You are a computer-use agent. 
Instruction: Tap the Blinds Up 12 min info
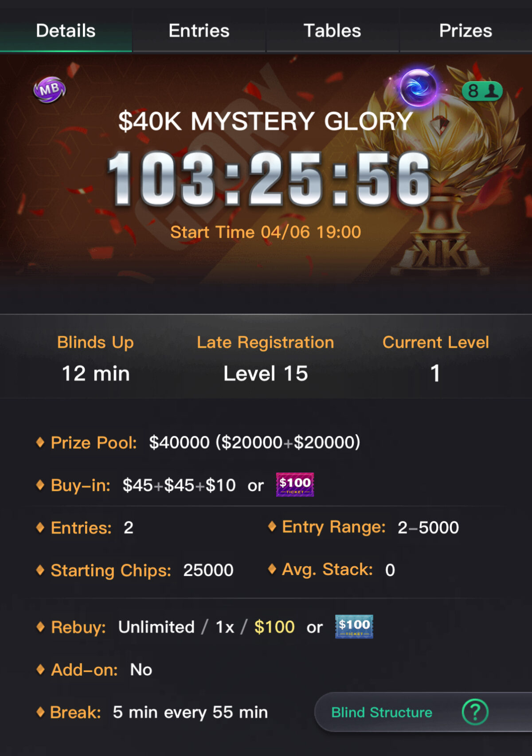[95, 358]
